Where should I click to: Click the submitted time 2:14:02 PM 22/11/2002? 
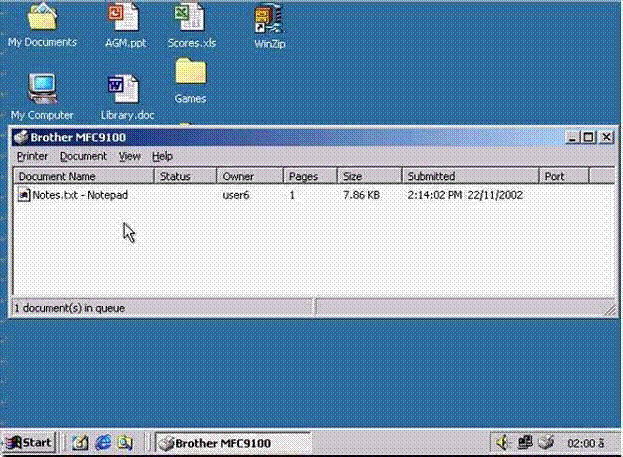[x=465, y=195]
